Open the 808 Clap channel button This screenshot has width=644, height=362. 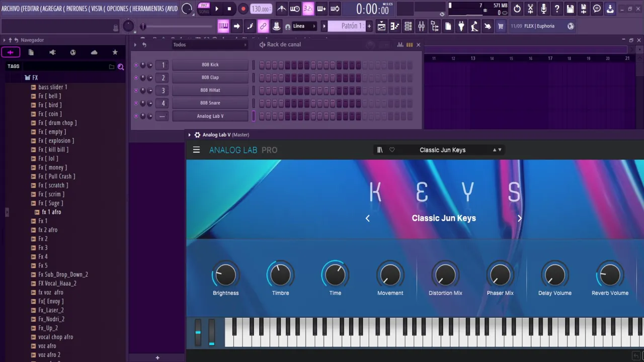point(210,77)
